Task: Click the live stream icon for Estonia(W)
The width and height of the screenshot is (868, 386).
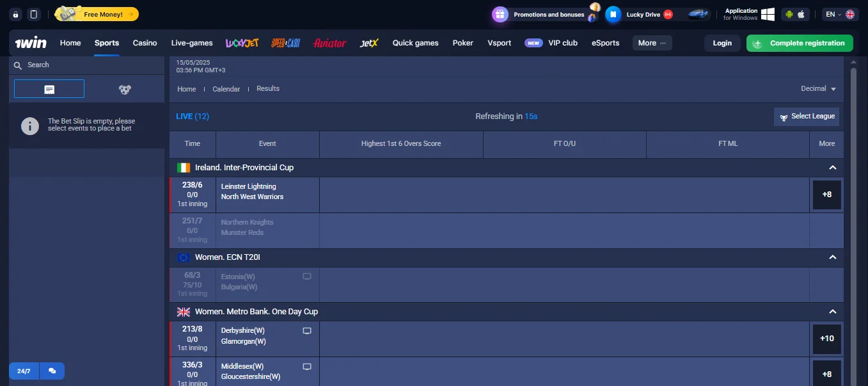Action: tap(307, 277)
